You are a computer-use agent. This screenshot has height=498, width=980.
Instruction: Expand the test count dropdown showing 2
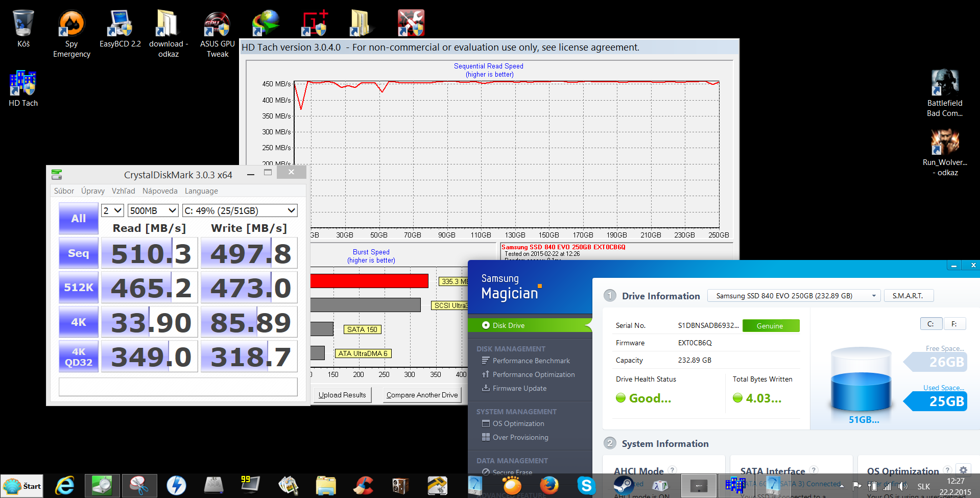(x=113, y=210)
